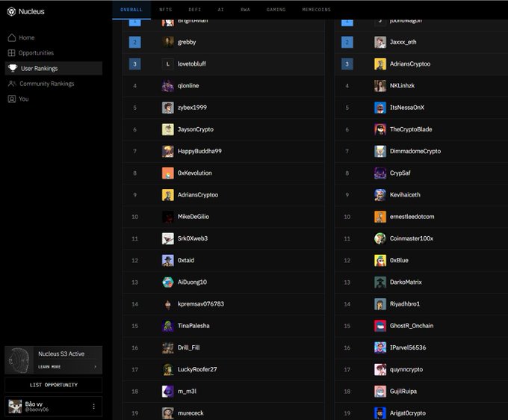Click username ernestleedotcom
This screenshot has width=508, height=420.
[x=412, y=217]
